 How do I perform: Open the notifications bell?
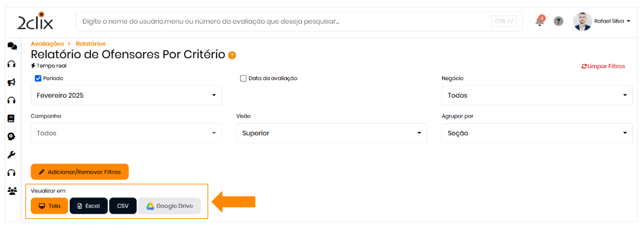coord(540,21)
